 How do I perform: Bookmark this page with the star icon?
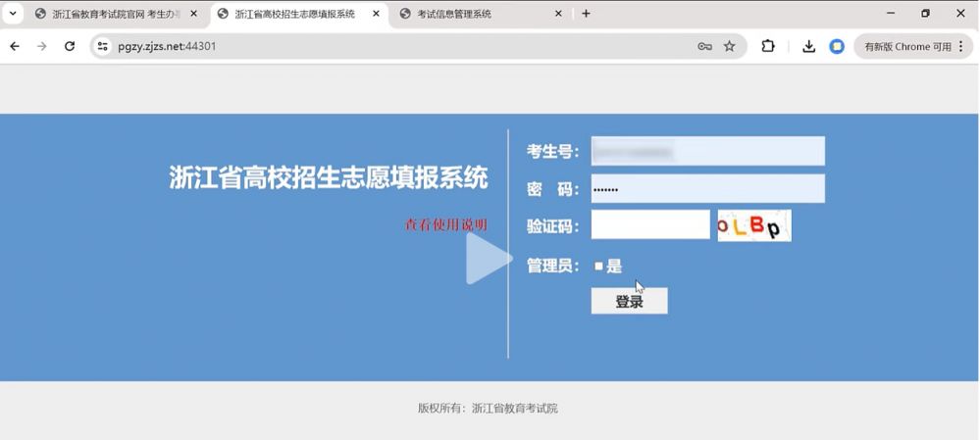730,46
